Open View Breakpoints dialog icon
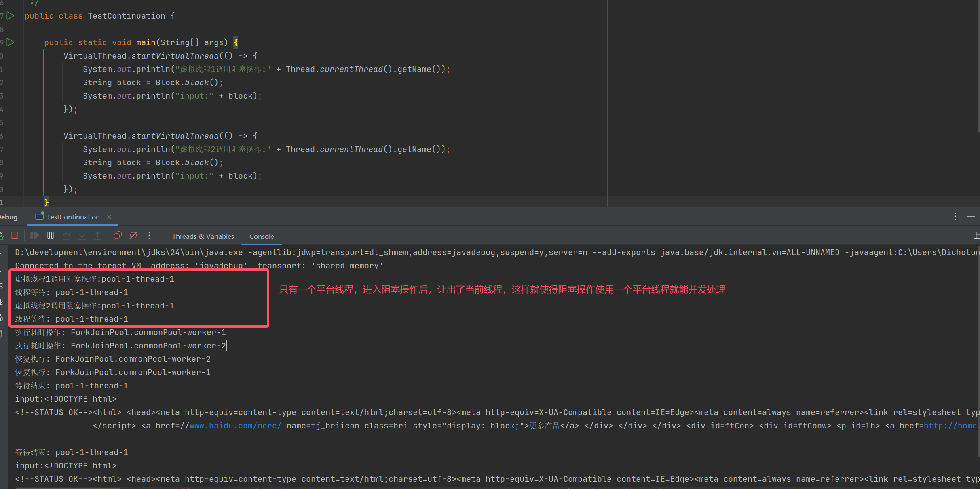This screenshot has height=489, width=980. tap(118, 236)
